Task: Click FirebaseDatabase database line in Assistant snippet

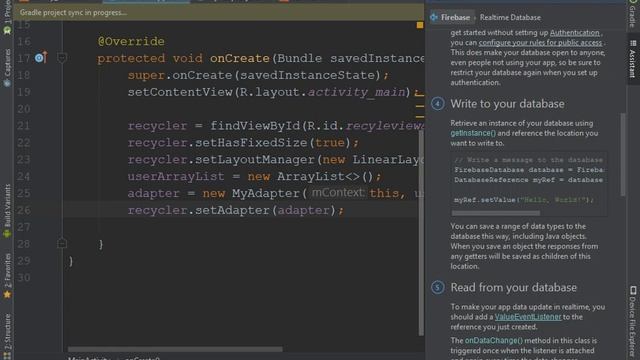Action: coord(529,170)
